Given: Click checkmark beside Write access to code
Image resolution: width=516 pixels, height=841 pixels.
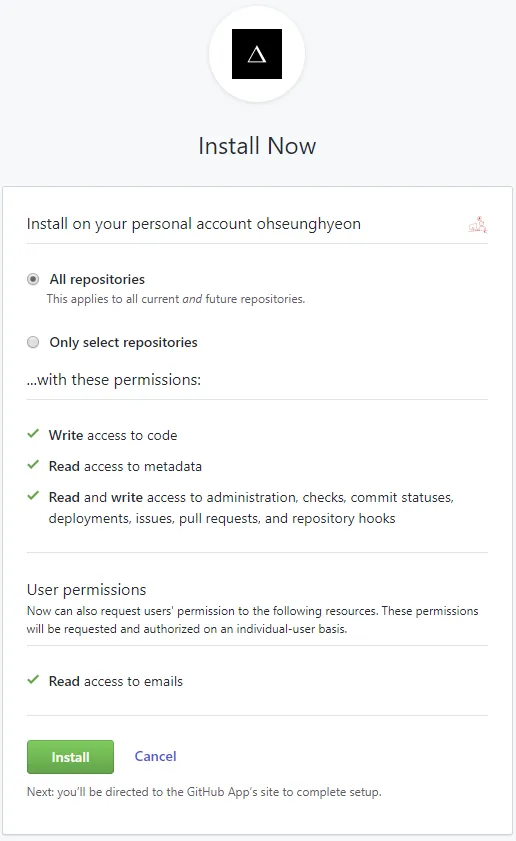Looking at the screenshot, I should click(33, 433).
